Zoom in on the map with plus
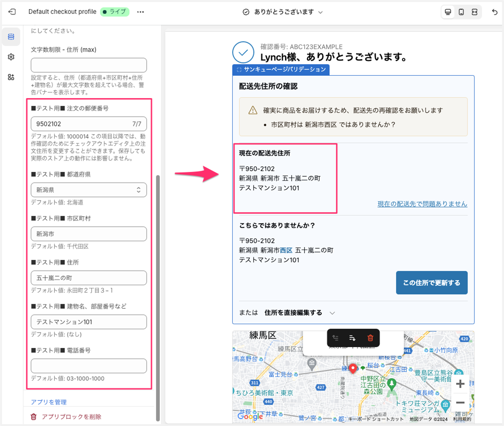The height and width of the screenshot is (426, 504). click(x=460, y=384)
